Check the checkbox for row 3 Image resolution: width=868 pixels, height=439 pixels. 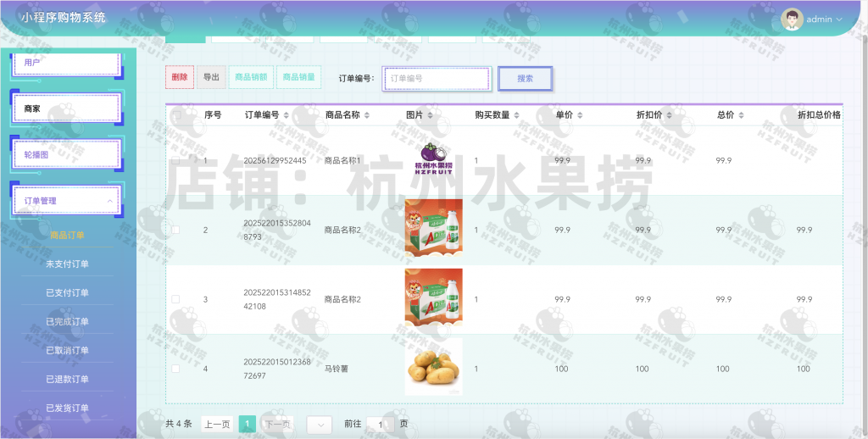175,299
